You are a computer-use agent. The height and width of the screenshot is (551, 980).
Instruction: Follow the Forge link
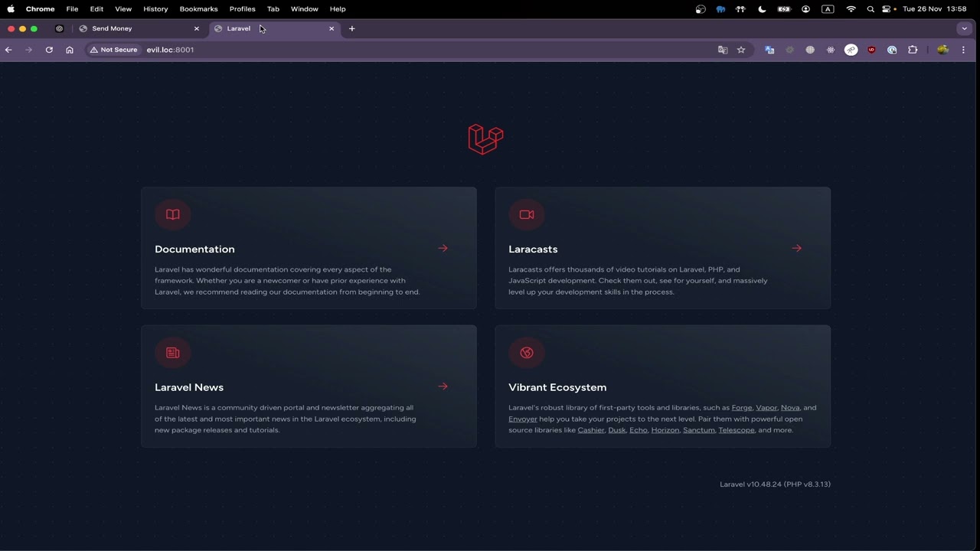[742, 408]
